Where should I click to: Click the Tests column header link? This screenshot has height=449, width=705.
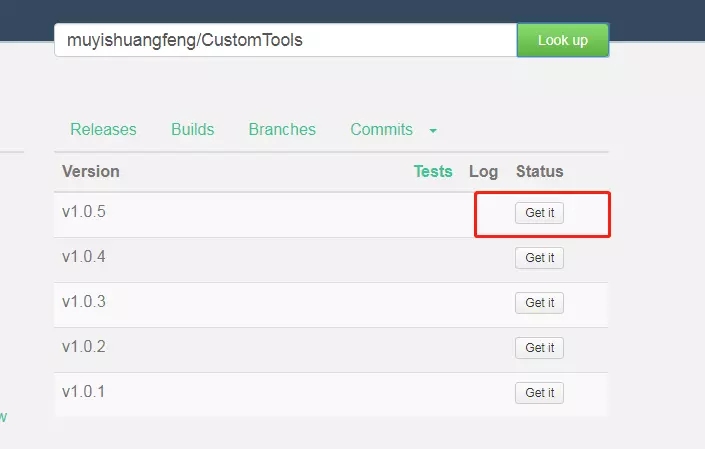tap(433, 171)
